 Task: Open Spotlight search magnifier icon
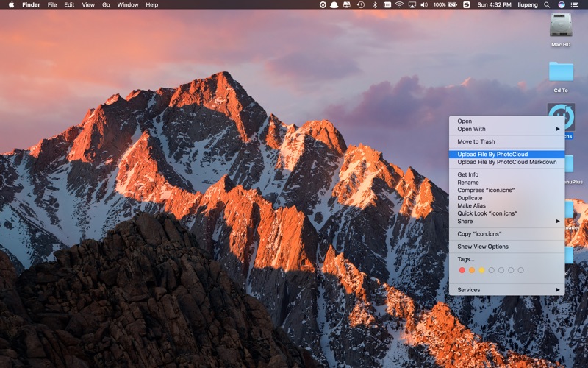click(x=547, y=5)
